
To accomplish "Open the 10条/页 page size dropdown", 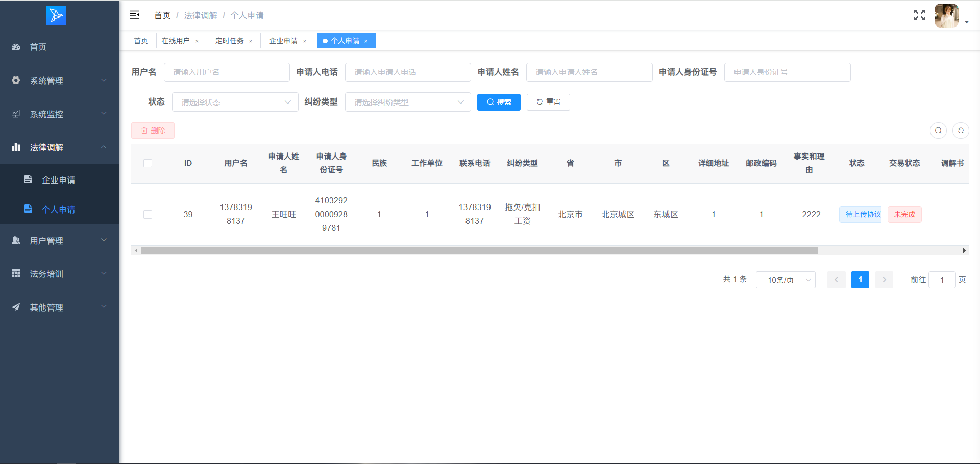I will click(786, 280).
